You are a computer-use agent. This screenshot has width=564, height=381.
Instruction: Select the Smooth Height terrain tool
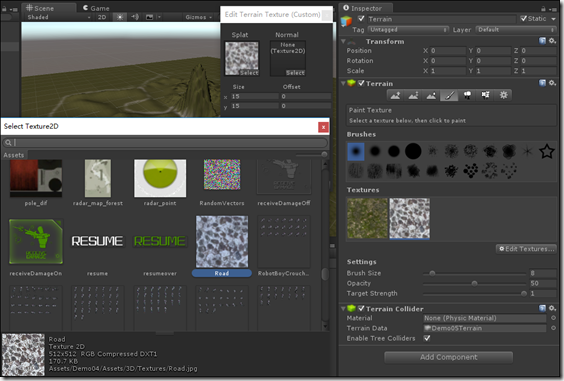click(x=431, y=95)
